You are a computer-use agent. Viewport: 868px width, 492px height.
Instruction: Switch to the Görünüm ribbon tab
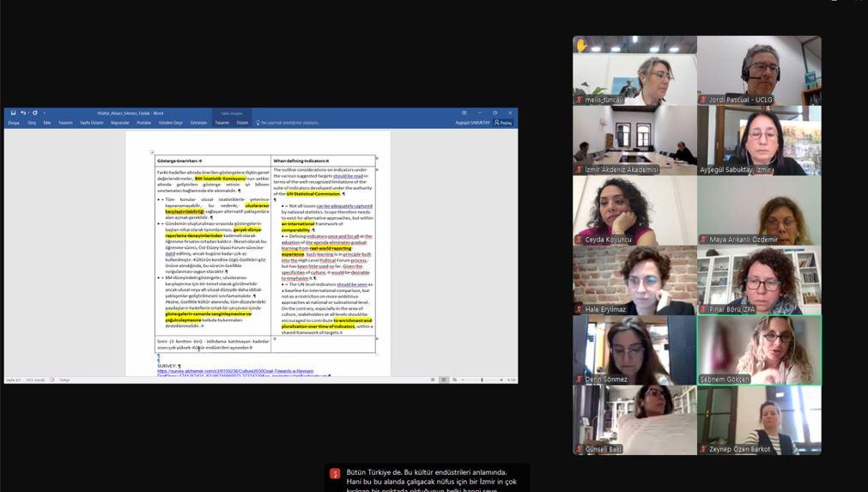(198, 123)
